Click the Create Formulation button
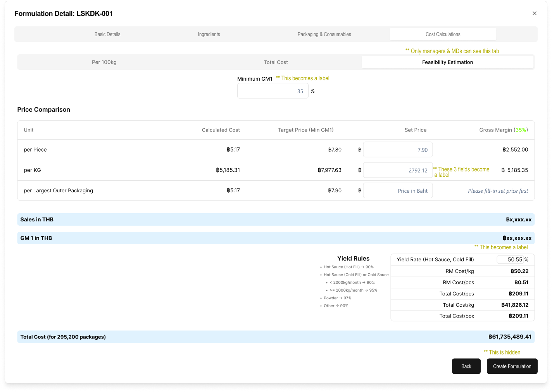This screenshot has width=552, height=392. (x=512, y=366)
